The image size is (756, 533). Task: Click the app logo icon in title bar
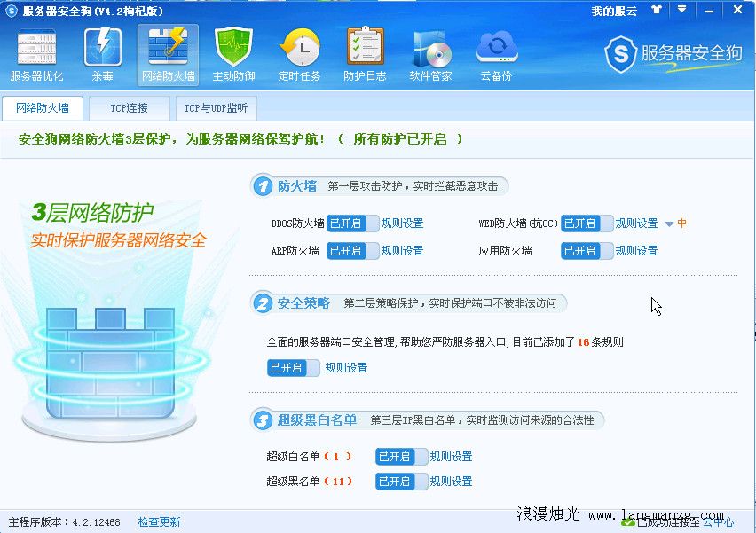[11, 11]
